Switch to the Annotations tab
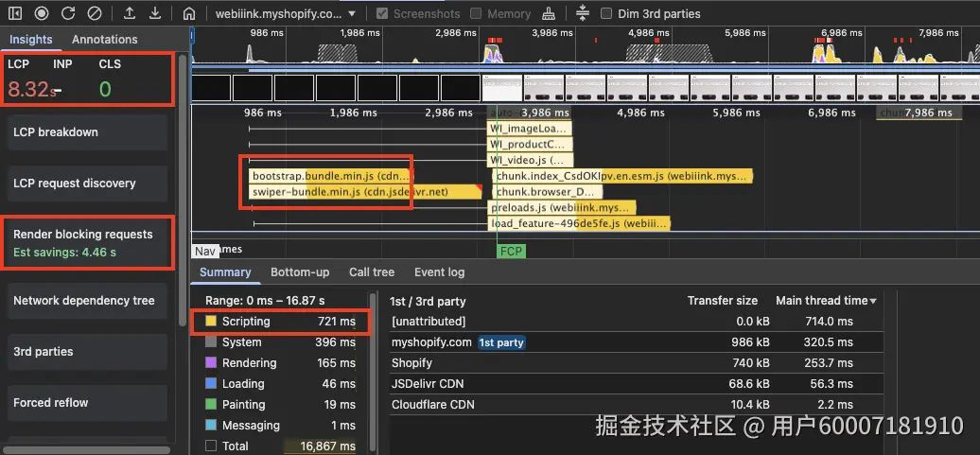Viewport: 980px width, 455px height. pyautogui.click(x=104, y=40)
